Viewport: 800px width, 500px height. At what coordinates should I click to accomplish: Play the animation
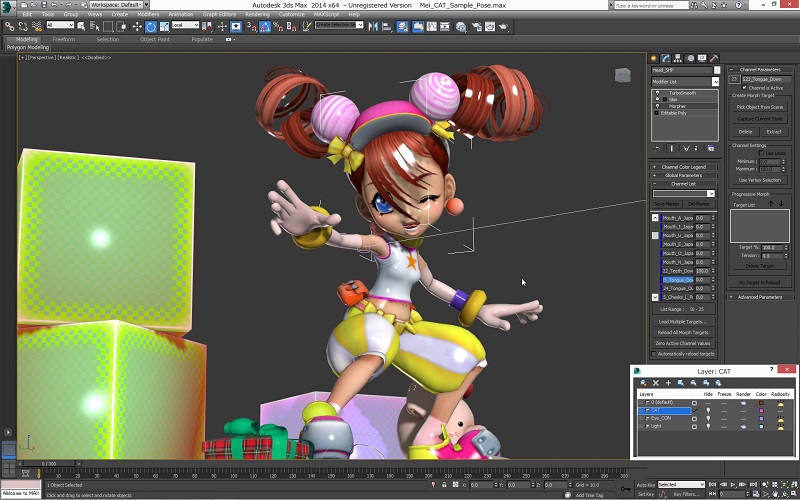(733, 484)
